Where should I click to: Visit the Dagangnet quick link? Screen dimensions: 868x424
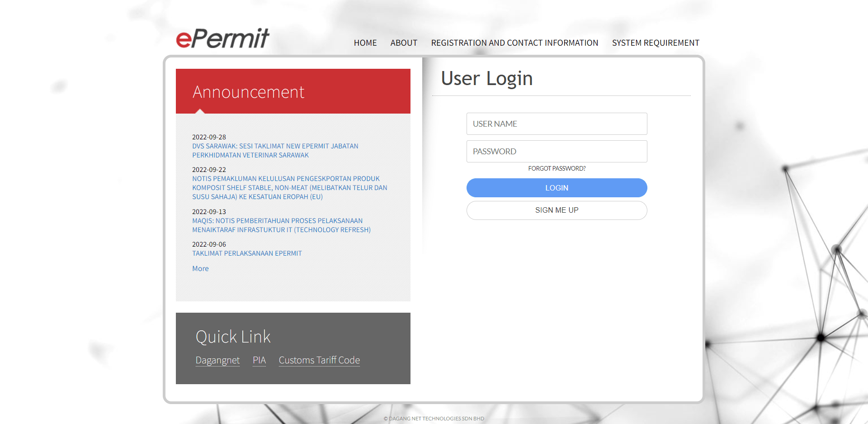217,360
